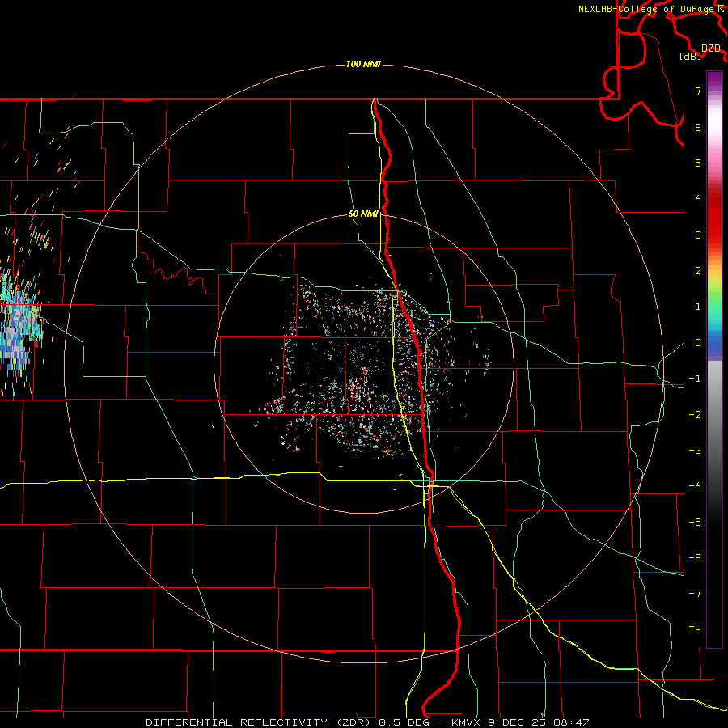Click the colorbar label -7
Screen dimensions: 728x728
point(695,594)
